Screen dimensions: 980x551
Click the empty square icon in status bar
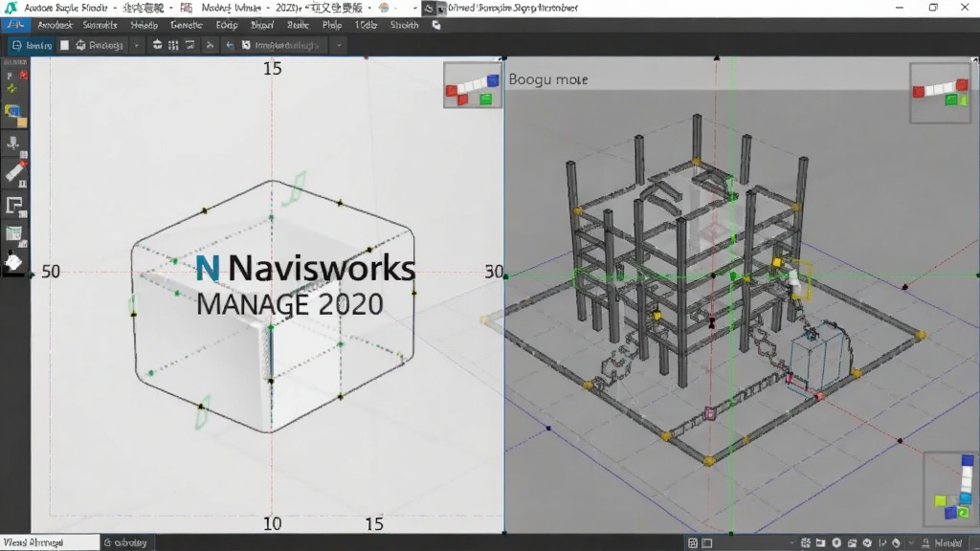click(x=707, y=543)
